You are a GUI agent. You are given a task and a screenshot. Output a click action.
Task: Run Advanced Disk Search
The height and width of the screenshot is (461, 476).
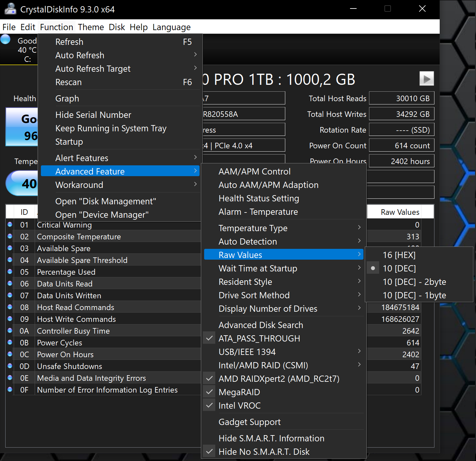pos(284,325)
